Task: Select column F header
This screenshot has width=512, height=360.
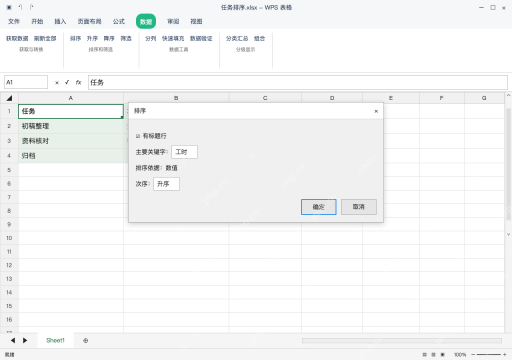Action: 442,98
